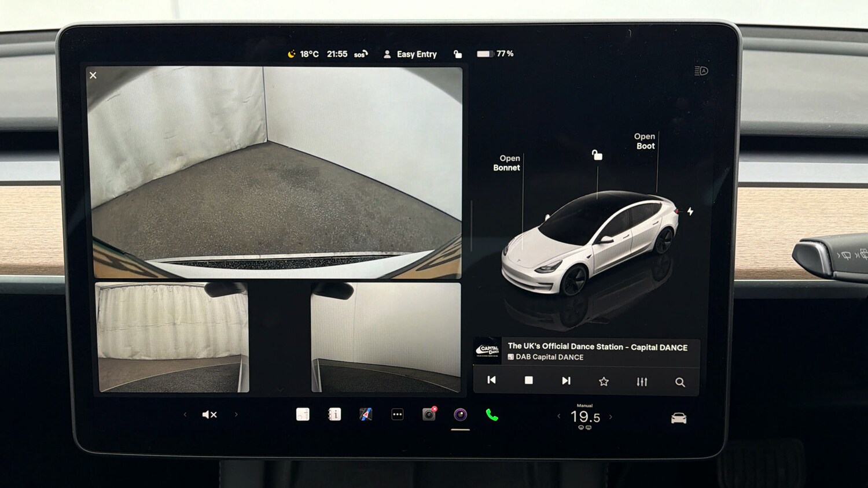Screen dimensions: 868x488
Task: Open the audio equalizer settings sliders
Action: click(x=641, y=380)
